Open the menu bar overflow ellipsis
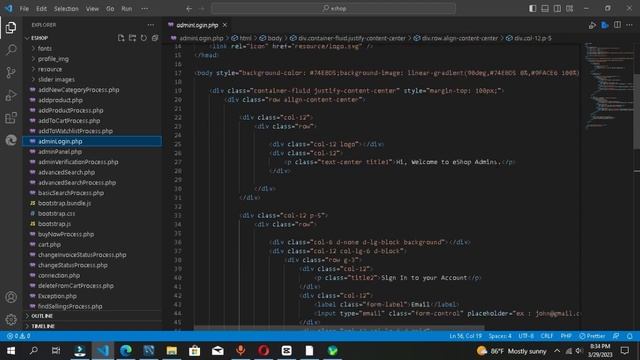The height and width of the screenshot is (360, 640). click(144, 9)
